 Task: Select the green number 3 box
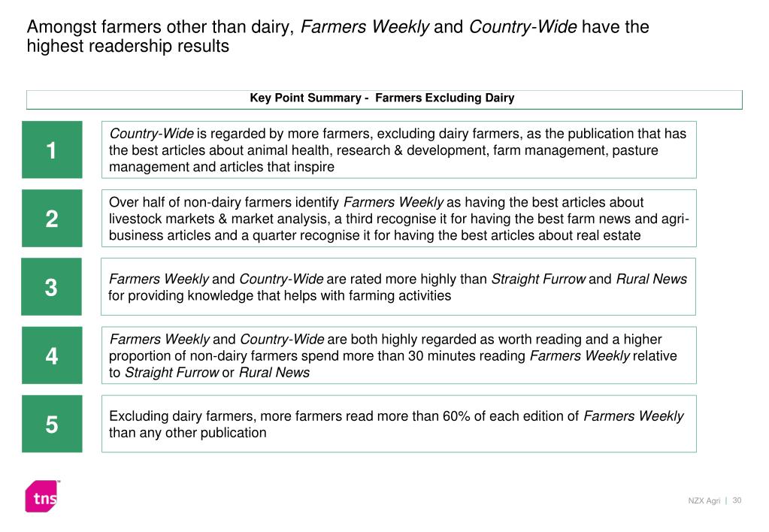52,287
